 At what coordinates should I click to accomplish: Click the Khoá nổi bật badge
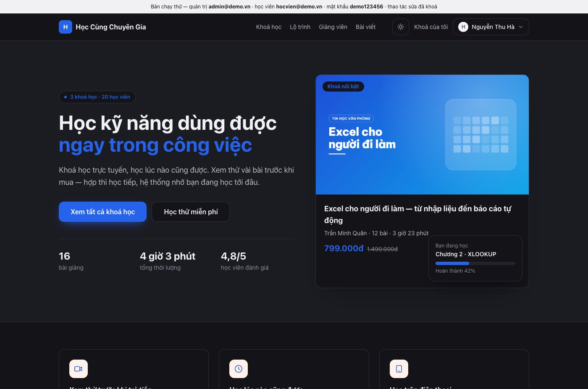[343, 87]
